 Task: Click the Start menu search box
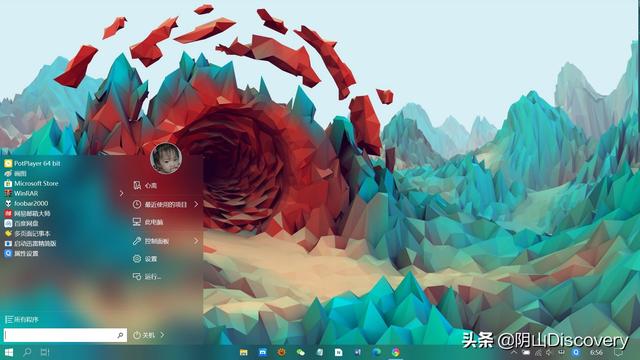pyautogui.click(x=65, y=335)
